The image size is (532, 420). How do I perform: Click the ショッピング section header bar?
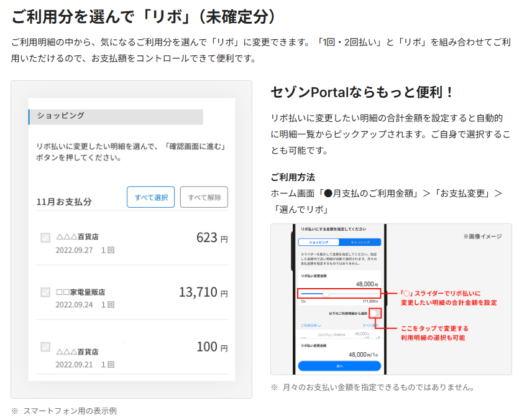[x=116, y=116]
